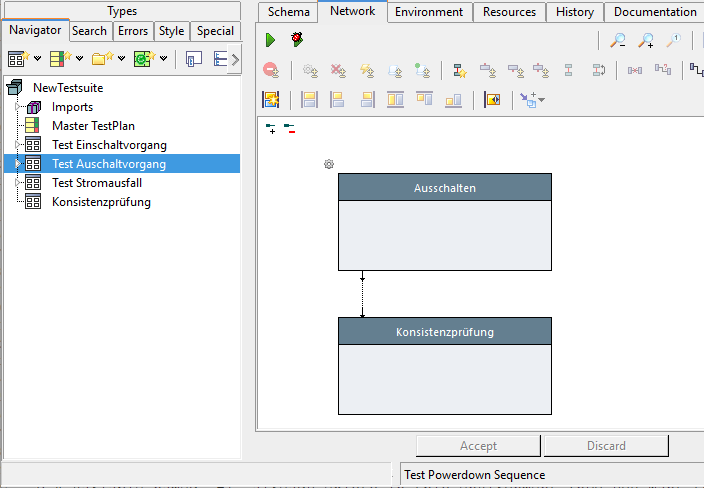Image resolution: width=704 pixels, height=488 pixels.
Task: Expand the Test Stromausfall tree node
Action: point(18,183)
